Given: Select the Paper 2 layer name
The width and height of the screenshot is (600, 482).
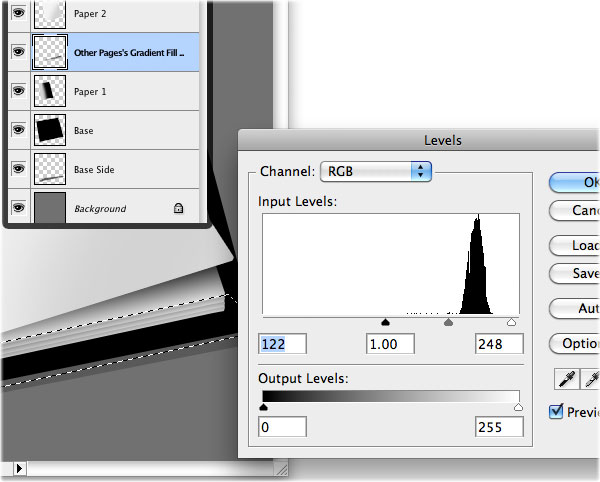Looking at the screenshot, I should pos(90,14).
